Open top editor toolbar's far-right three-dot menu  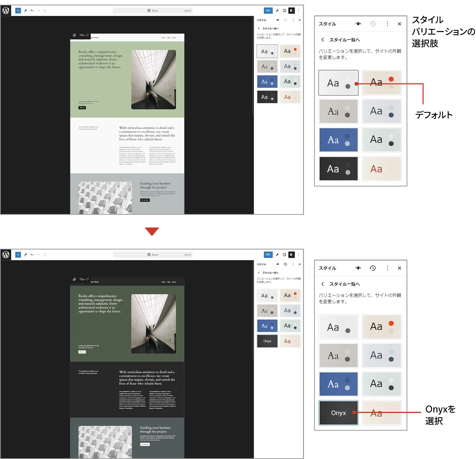(x=299, y=10)
